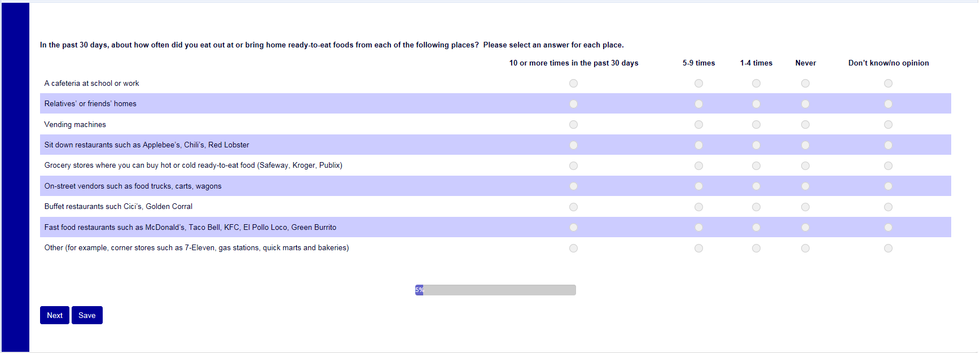Viewport: 980px width, 353px height.
Task: Select '1-4 times' for Grocery stores row
Action: click(x=756, y=166)
